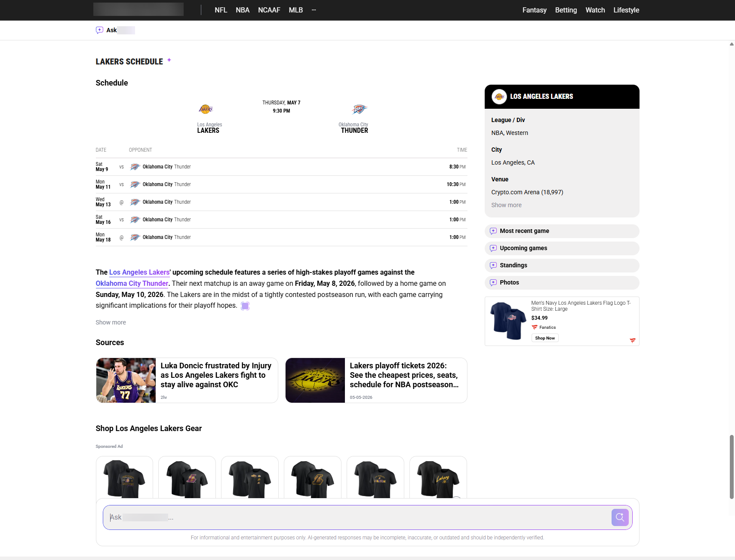Click the Thunder logo in the May 13 row

(x=135, y=202)
